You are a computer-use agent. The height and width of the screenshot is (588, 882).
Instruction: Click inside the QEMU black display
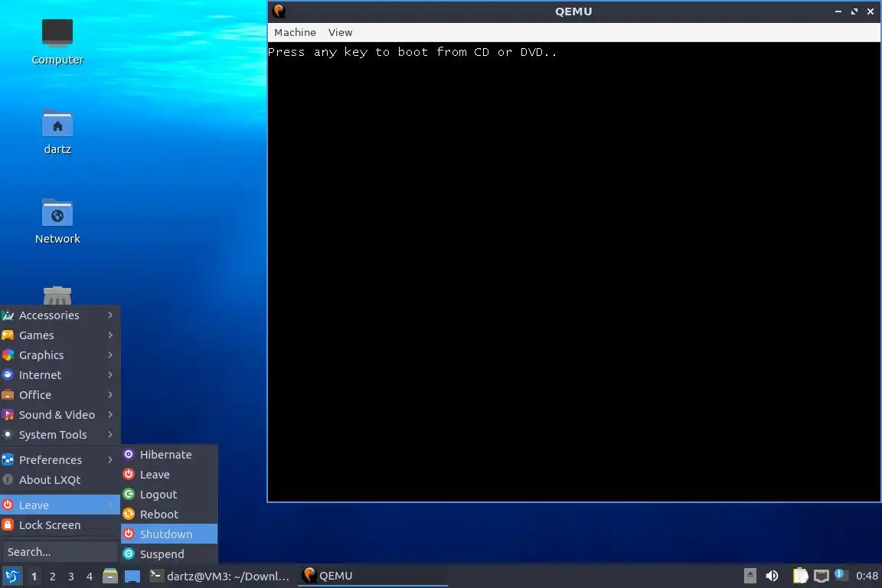point(573,271)
